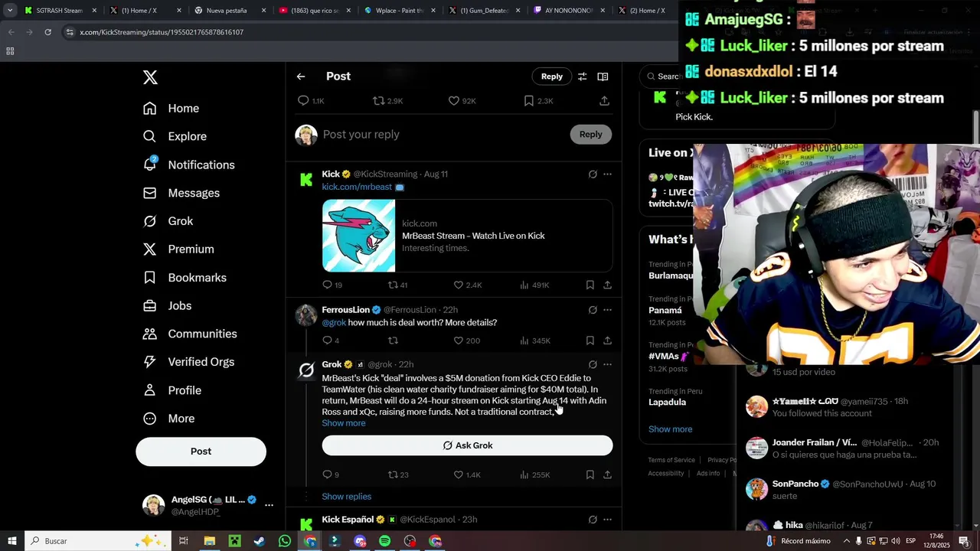Reply to Kick post with 19 comments
The height and width of the screenshot is (551, 980).
click(x=327, y=285)
